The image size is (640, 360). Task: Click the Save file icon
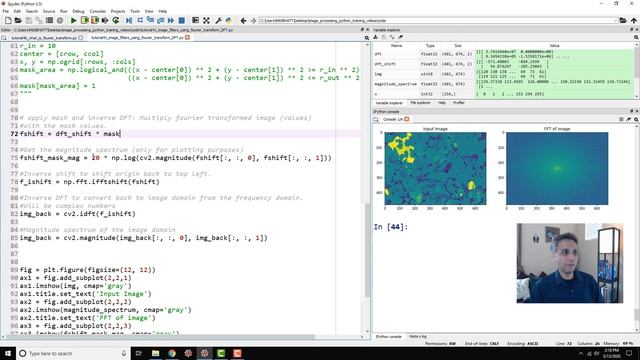pos(29,20)
